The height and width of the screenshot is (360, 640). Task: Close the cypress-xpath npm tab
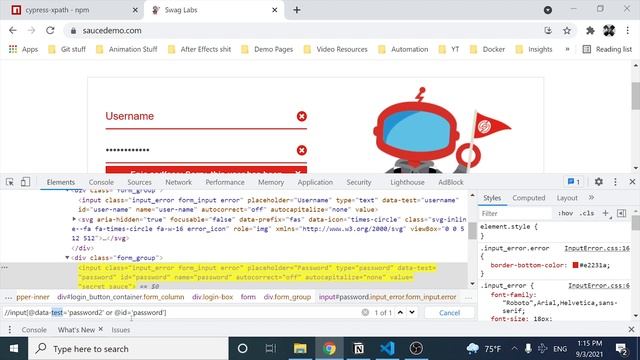point(135,10)
